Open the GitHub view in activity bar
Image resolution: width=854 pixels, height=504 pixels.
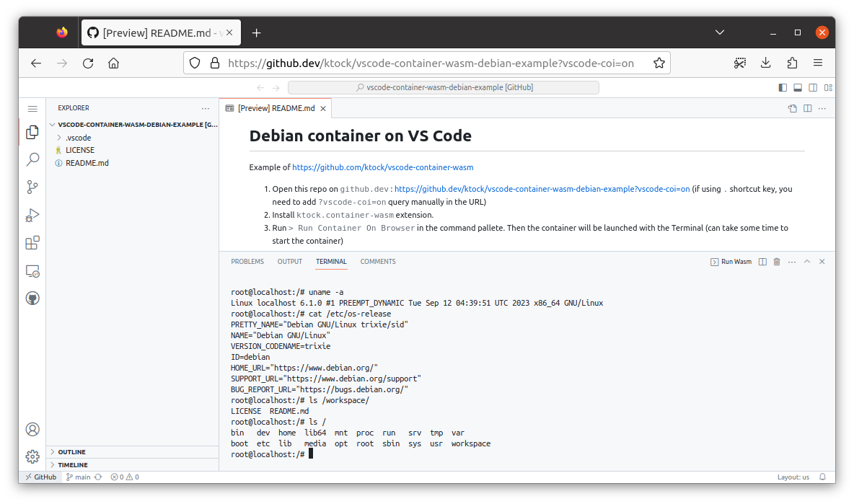tap(32, 299)
